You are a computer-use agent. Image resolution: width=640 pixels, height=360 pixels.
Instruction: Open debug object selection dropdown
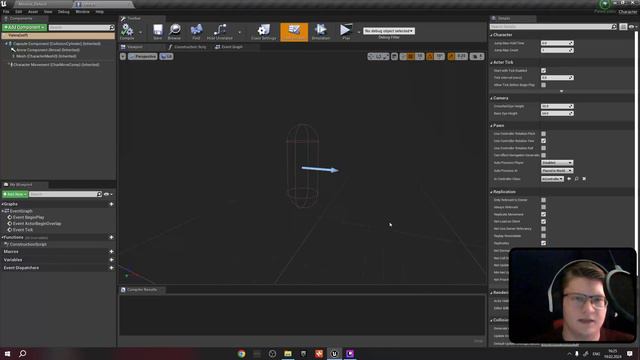coord(389,31)
